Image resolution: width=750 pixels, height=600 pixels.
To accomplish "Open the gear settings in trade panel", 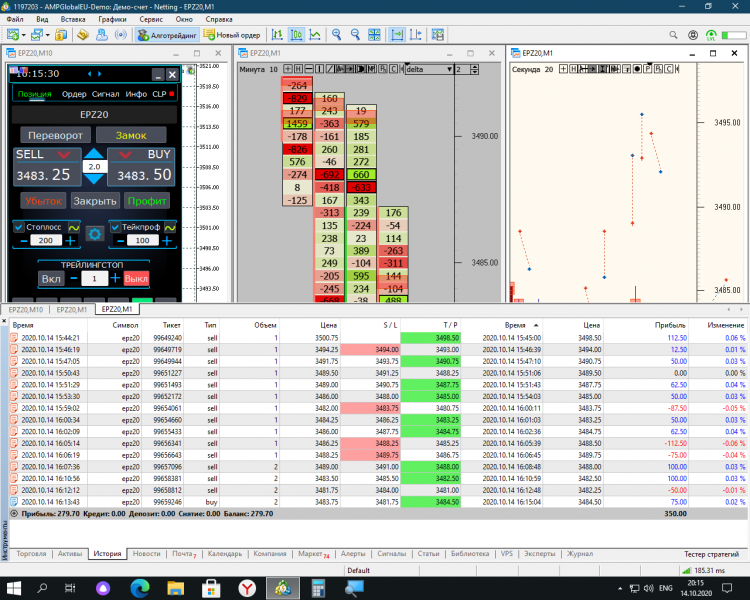I will (x=95, y=234).
